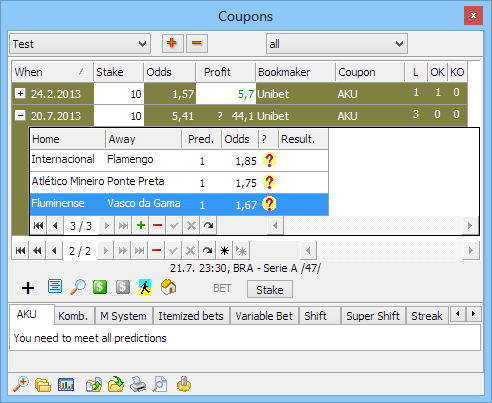This screenshot has height=403, width=492.
Task: Click the house icon
Action: tap(168, 287)
